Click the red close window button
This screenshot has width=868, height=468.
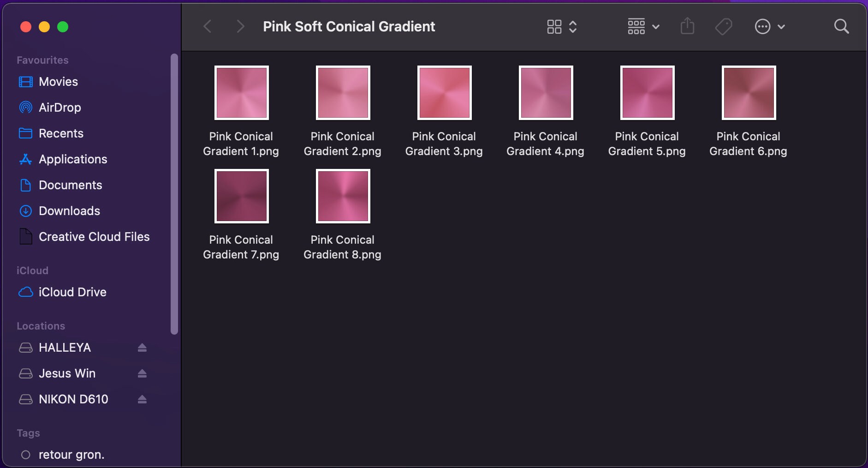tap(26, 27)
